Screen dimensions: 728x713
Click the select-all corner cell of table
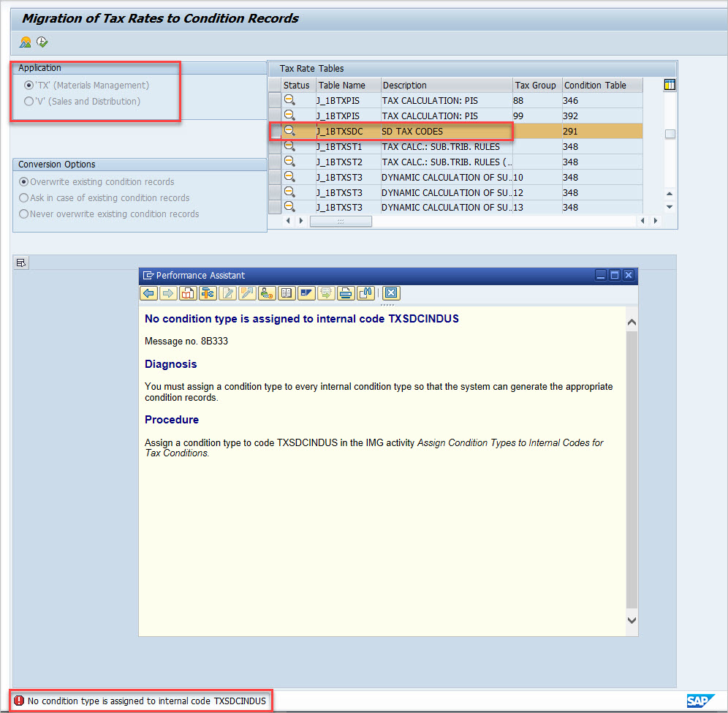[276, 85]
